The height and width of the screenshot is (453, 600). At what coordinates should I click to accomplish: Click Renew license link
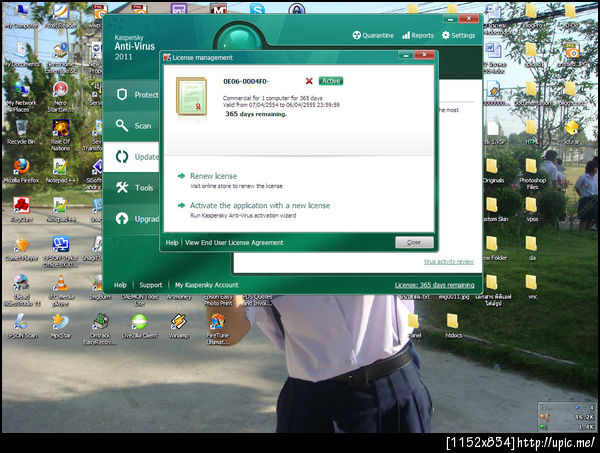214,176
